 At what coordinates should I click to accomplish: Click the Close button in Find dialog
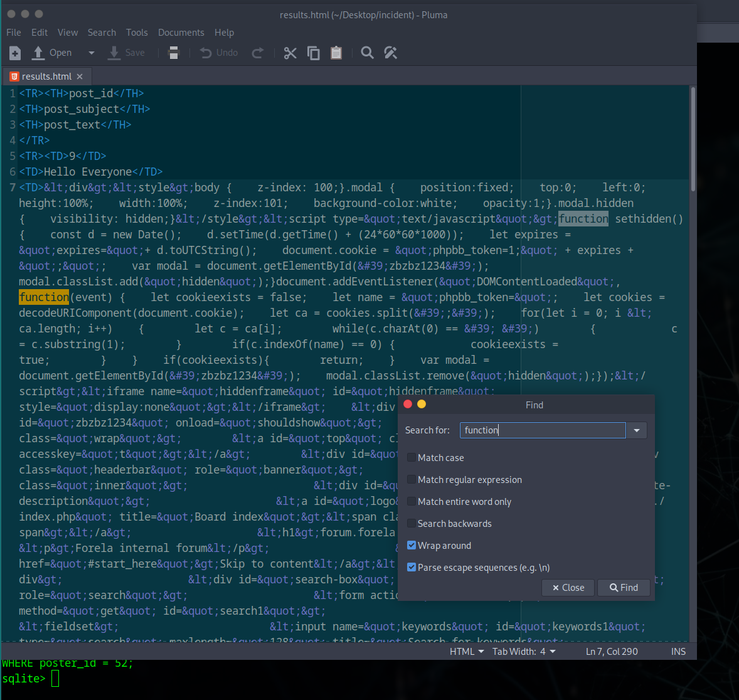[568, 587]
